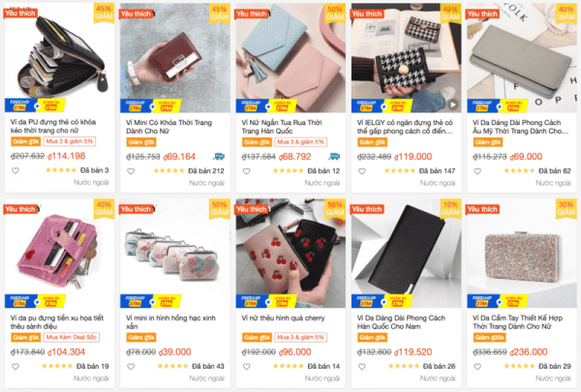Click heart icon under Ví IELGY product
The image size is (581, 392).
(x=362, y=171)
